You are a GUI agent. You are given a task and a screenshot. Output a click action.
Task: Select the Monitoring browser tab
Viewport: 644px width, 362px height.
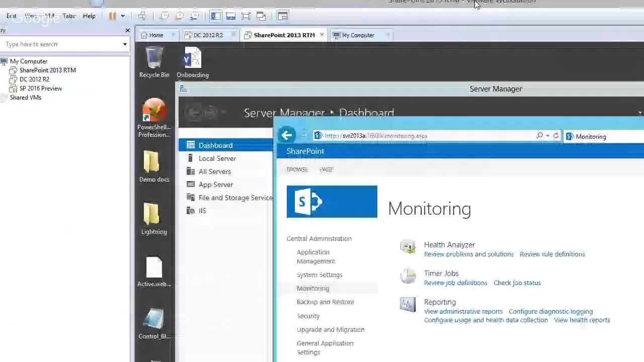[x=604, y=137]
